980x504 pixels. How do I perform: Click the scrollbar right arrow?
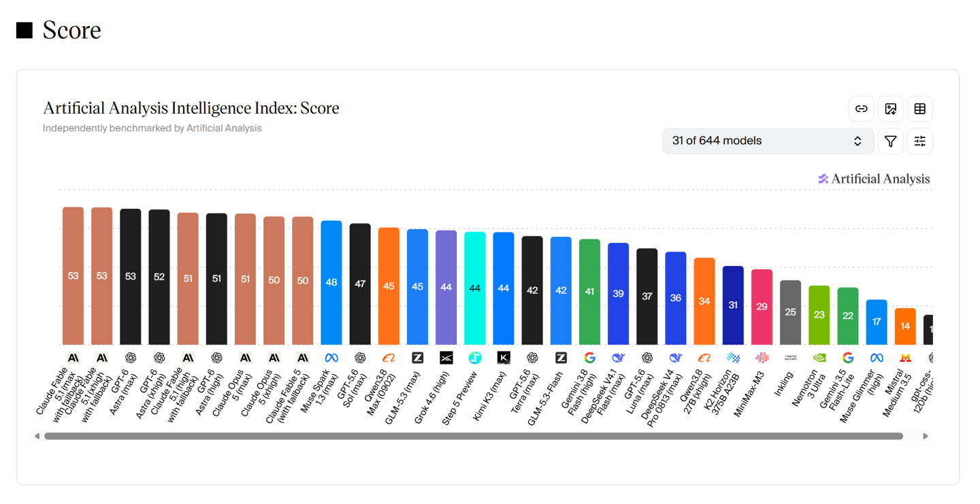click(926, 436)
